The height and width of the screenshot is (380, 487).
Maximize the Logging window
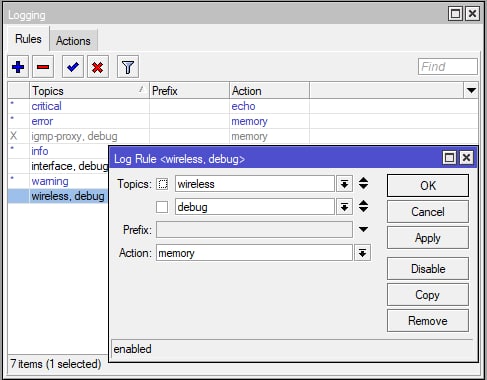pos(455,14)
